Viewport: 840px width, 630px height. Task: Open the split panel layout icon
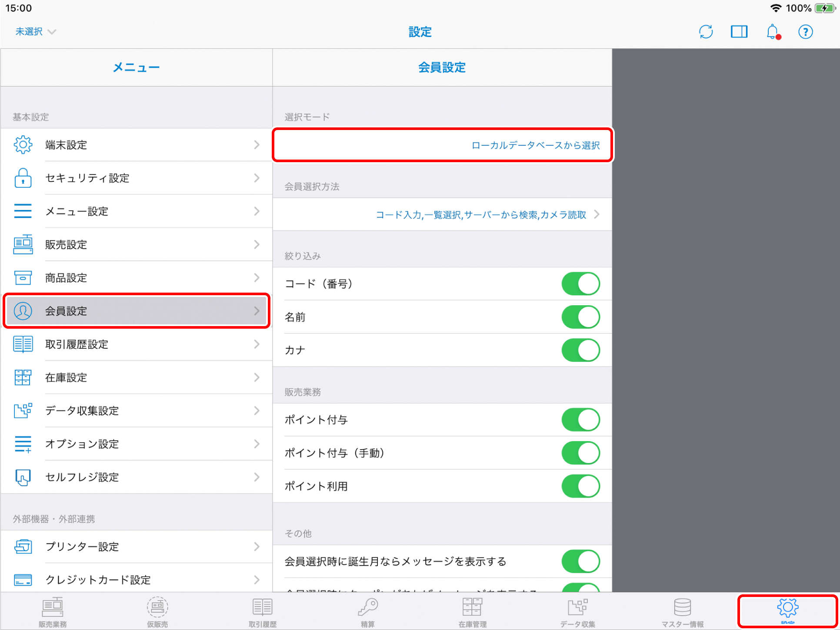(x=739, y=32)
